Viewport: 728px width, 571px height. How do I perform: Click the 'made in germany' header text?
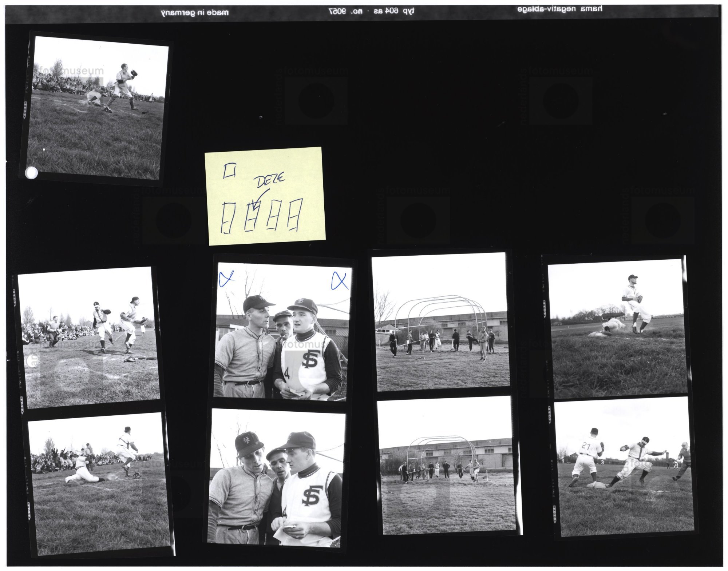pyautogui.click(x=195, y=13)
